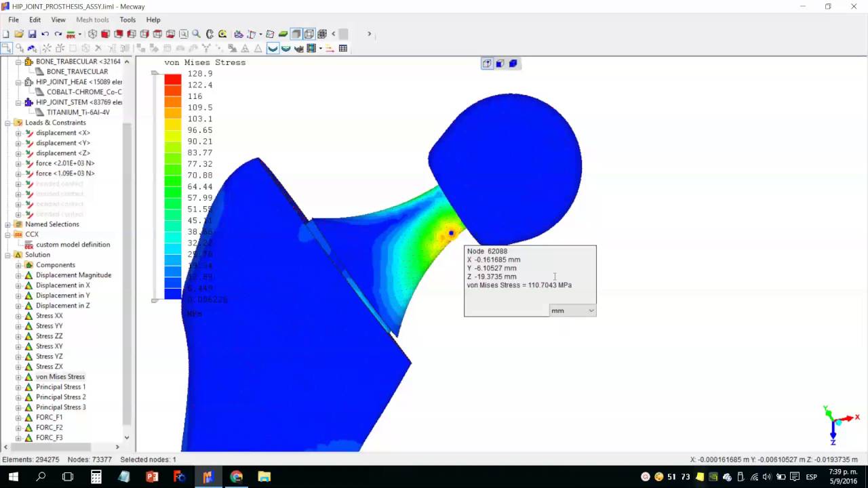Click the red swatch in stress legend
Screen dimensions: 868x488
(x=173, y=79)
